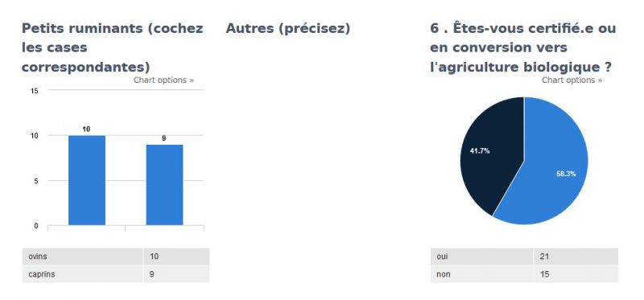Screen dimensions: 644x300
Task: Select the caprins bar showing 9
Action: [x=164, y=185]
